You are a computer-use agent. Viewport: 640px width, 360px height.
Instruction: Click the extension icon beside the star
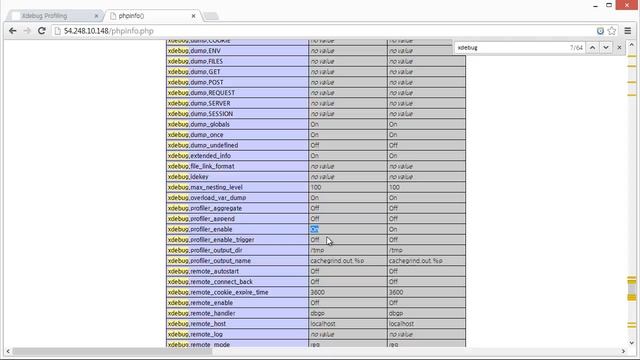click(600, 31)
